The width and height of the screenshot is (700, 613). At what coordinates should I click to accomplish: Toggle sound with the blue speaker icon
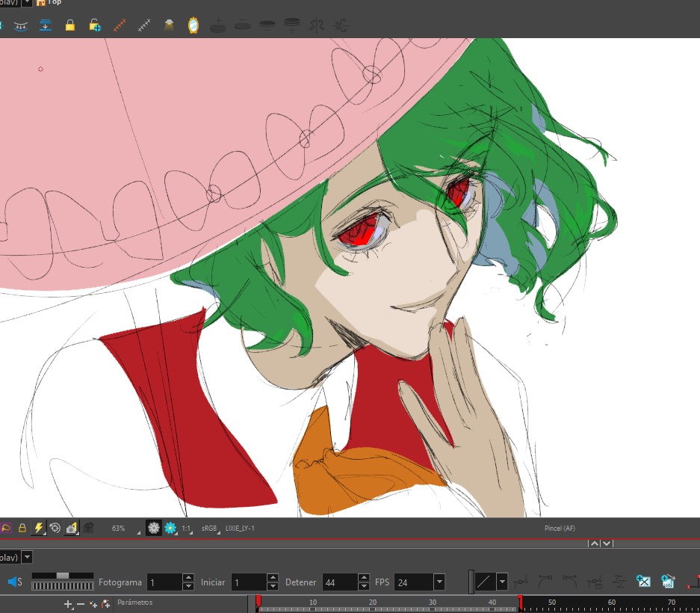tap(13, 582)
